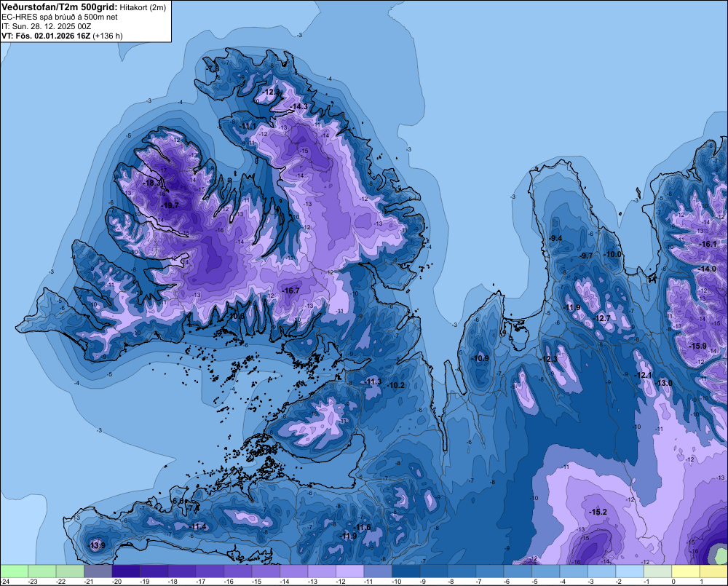
Task: Click the -9.7 temperature value on the map
Action: click(x=586, y=256)
